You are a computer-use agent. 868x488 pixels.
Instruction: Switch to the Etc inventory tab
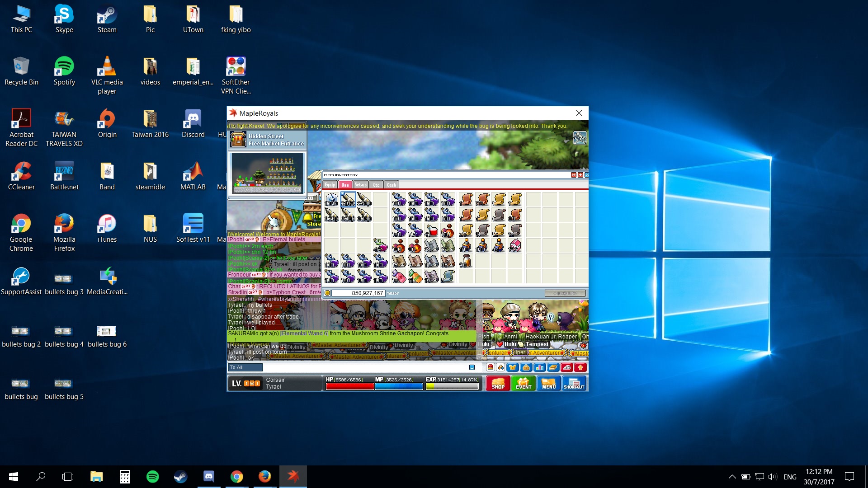(376, 185)
